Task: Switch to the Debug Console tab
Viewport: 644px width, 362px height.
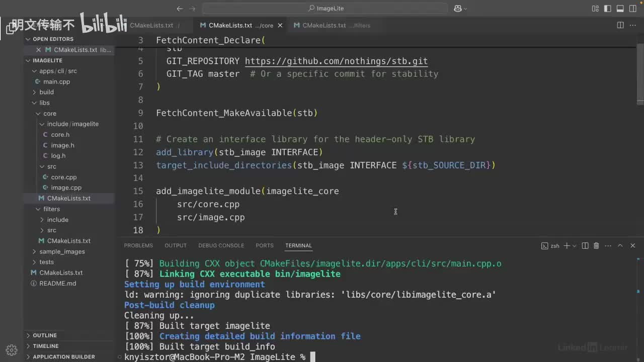Action: pos(221,246)
